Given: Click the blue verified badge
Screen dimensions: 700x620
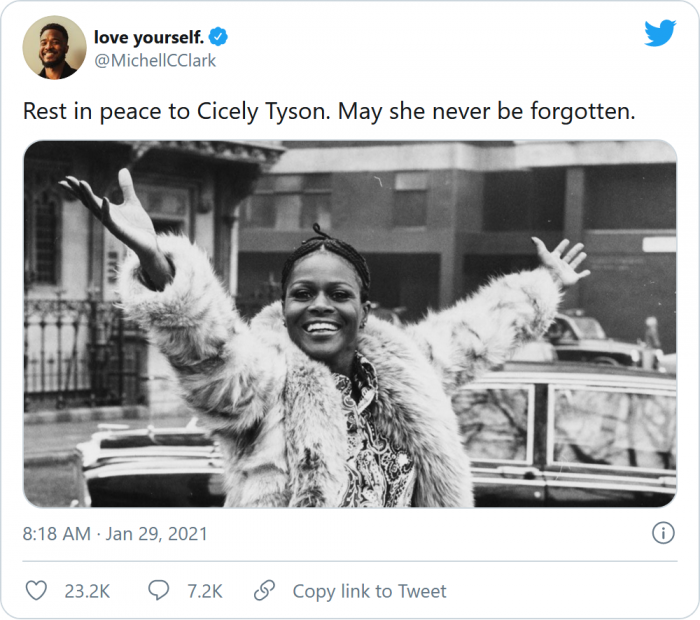Looking at the screenshot, I should [219, 37].
